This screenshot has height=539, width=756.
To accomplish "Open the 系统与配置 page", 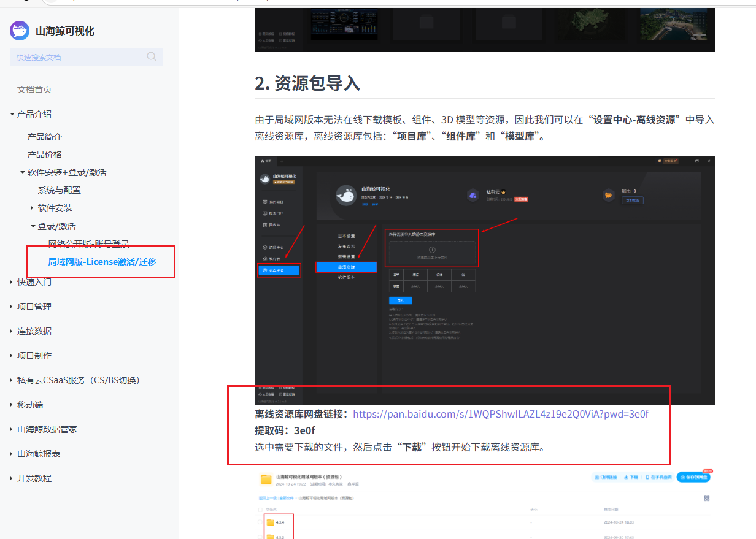I will click(x=59, y=190).
